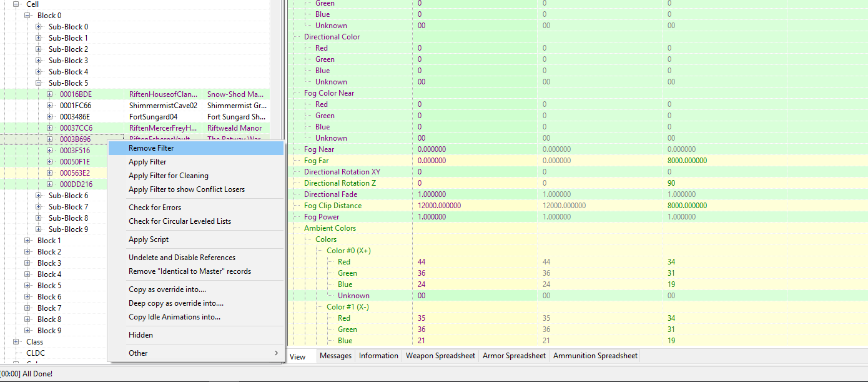Select the Directional Fade row label
The width and height of the screenshot is (868, 382).
[x=330, y=194]
